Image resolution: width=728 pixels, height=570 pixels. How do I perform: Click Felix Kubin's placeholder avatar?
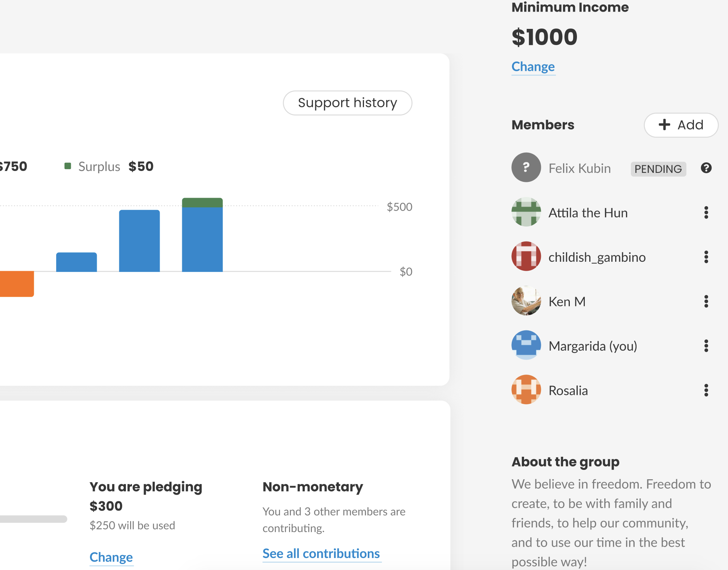(x=526, y=167)
